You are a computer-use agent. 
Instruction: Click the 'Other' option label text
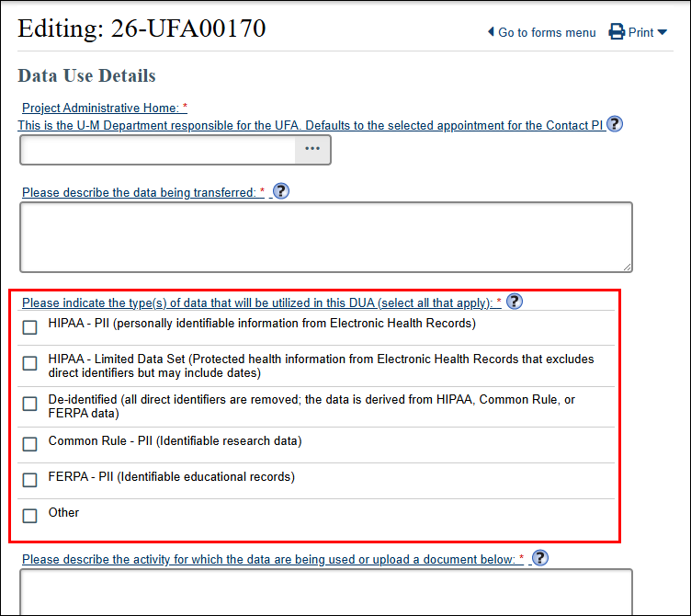pos(63,512)
